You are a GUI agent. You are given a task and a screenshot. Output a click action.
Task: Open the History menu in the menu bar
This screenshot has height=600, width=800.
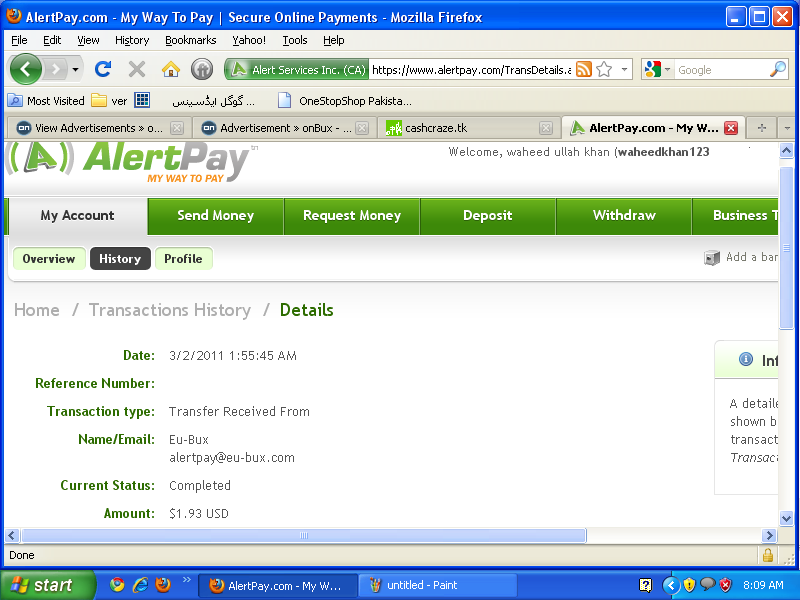coord(132,40)
